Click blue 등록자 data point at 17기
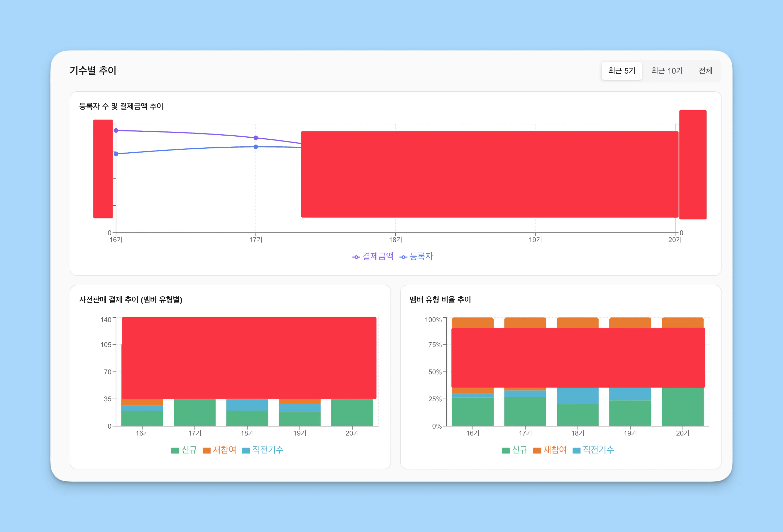 pyautogui.click(x=256, y=147)
